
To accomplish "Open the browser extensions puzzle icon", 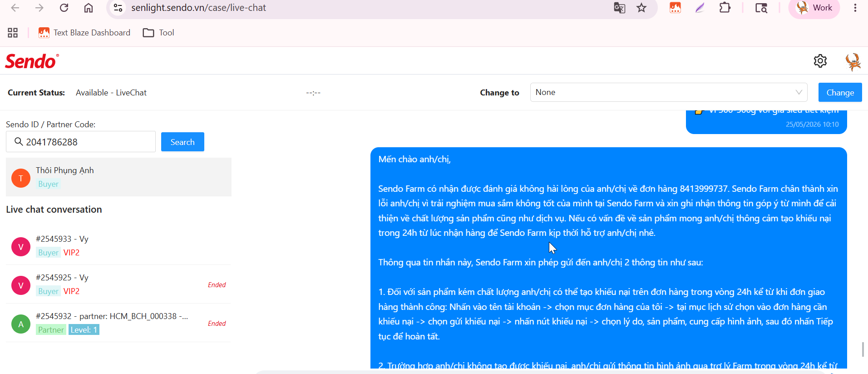I will point(725,8).
